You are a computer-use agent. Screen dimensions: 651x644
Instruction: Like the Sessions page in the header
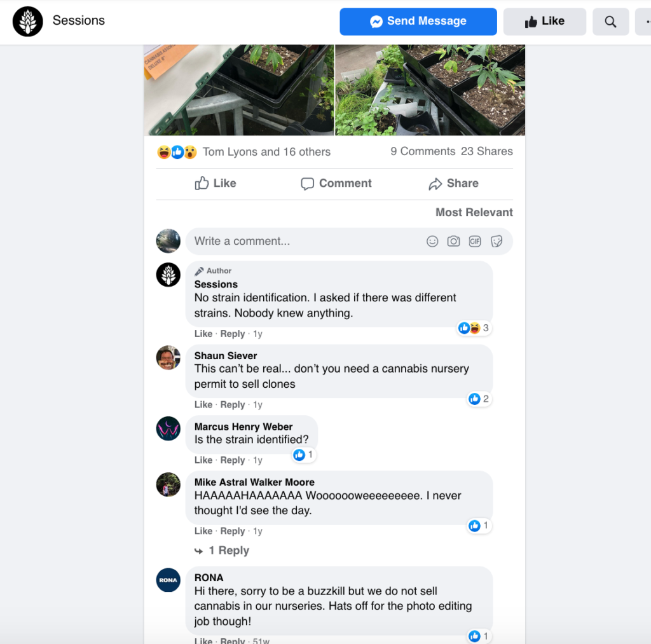pos(544,22)
